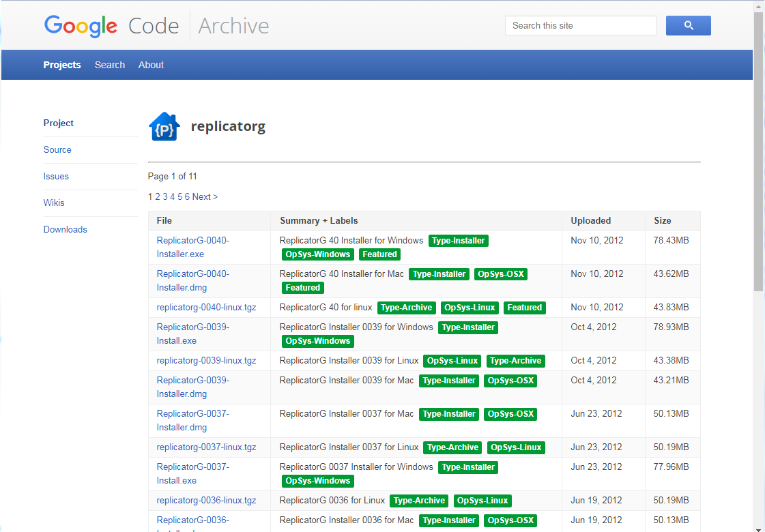Click the page vertical scrollbar thumb
Image resolution: width=765 pixels, height=532 pixels.
759,151
